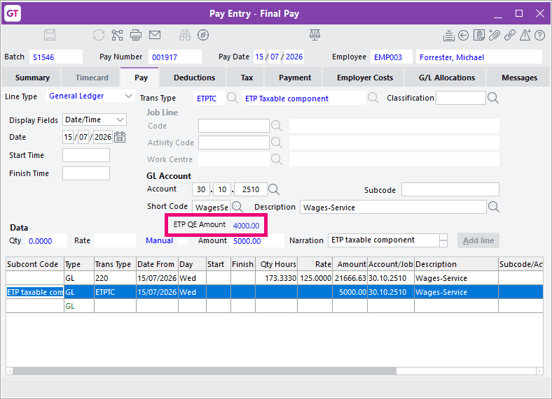Click the paperclip attachments icon
Image resolution: width=552 pixels, height=399 pixels.
[494, 35]
